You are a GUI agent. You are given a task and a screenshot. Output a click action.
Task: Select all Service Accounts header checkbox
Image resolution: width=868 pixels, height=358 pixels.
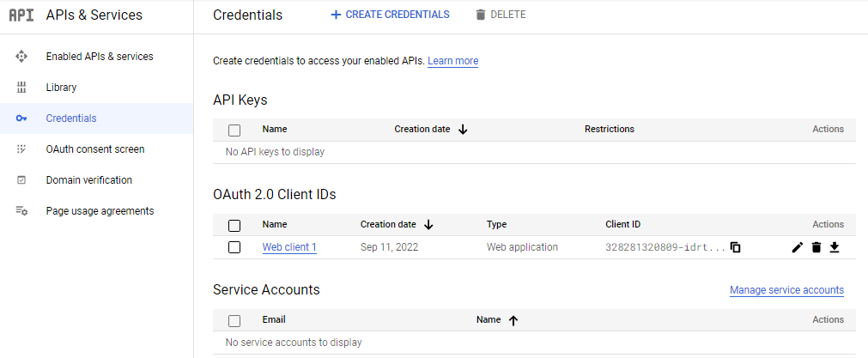[x=234, y=320]
